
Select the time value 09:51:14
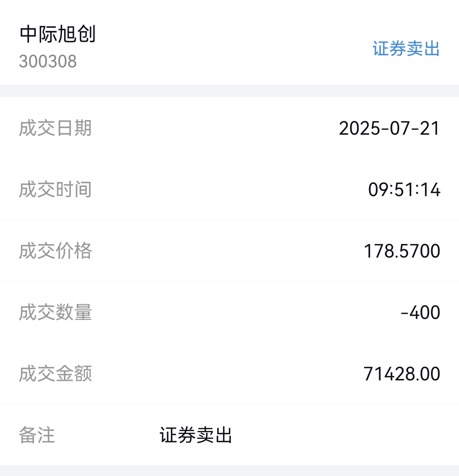coord(404,189)
